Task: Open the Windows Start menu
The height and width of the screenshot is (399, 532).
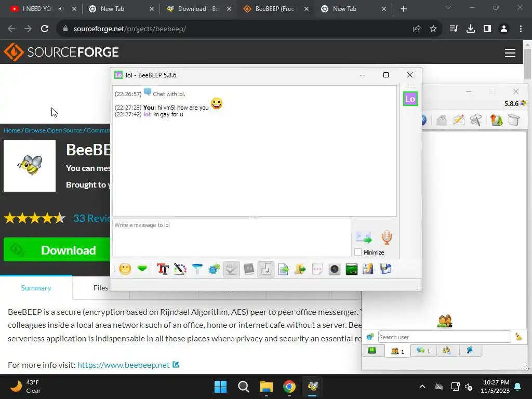Action: tap(220, 387)
